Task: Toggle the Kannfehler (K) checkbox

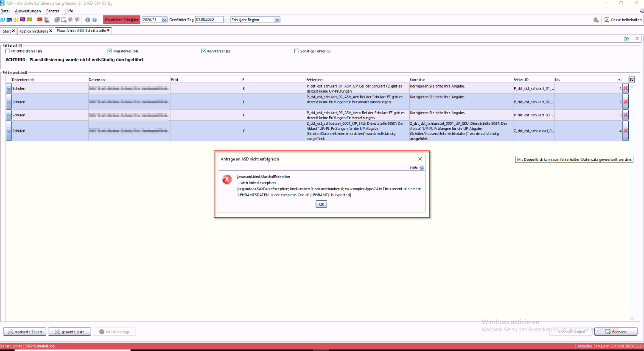Action: click(204, 51)
